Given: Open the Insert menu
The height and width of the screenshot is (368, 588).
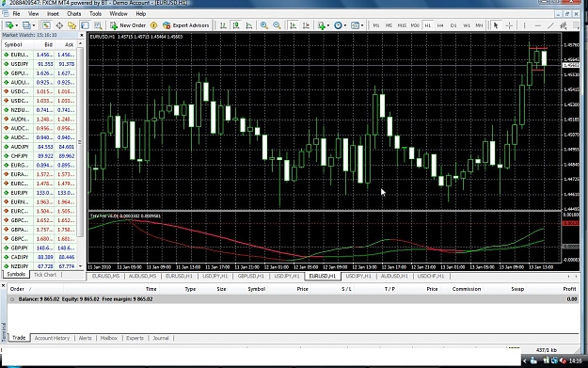Looking at the screenshot, I should pos(53,13).
